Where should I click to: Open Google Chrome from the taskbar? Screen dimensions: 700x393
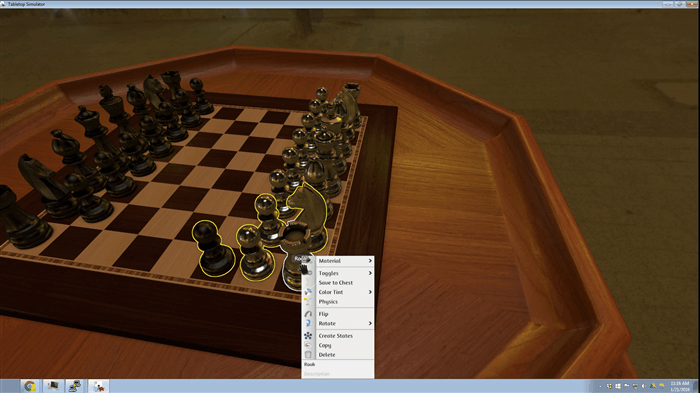[x=29, y=386]
